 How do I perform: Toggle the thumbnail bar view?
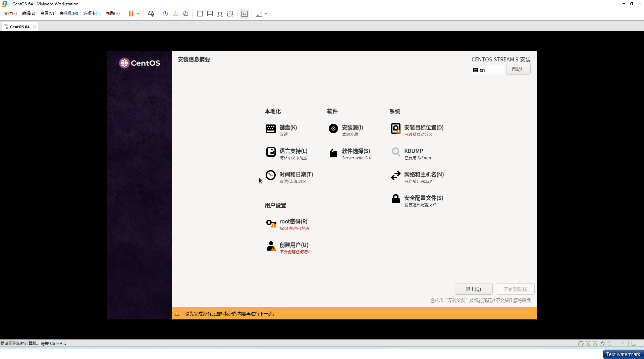tap(210, 14)
